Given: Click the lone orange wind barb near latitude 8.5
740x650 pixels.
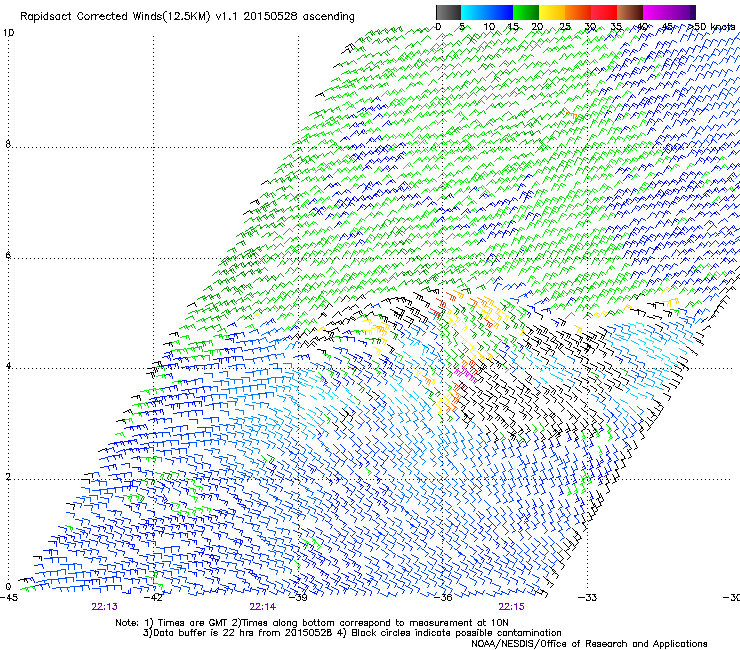Looking at the screenshot, I should pos(572,115).
